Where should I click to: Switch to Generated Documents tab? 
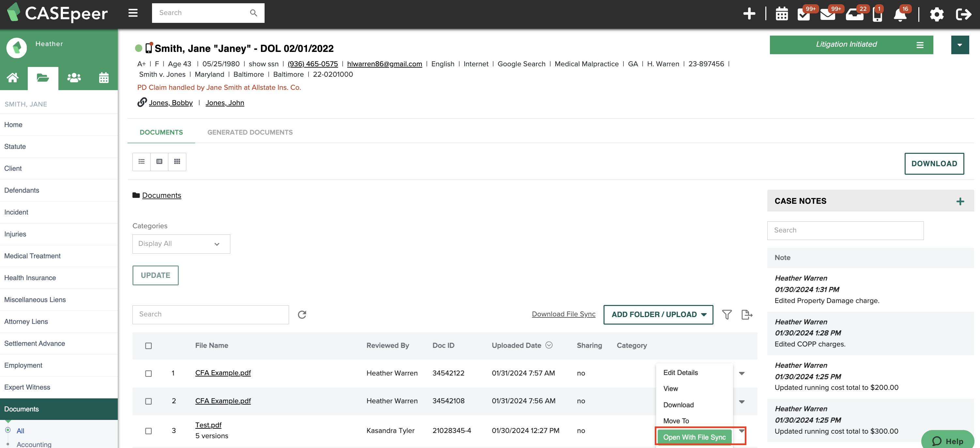click(x=250, y=133)
